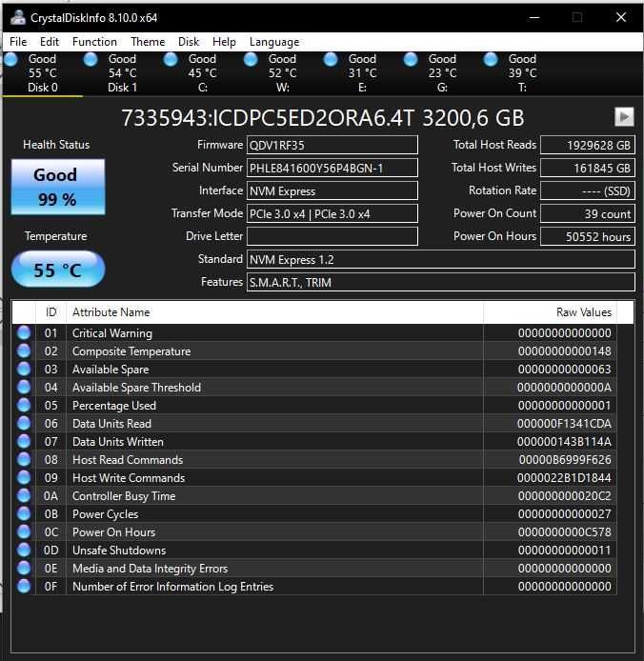The image size is (644, 661).
Task: Click the status orb for Critical Warning
Action: point(24,333)
